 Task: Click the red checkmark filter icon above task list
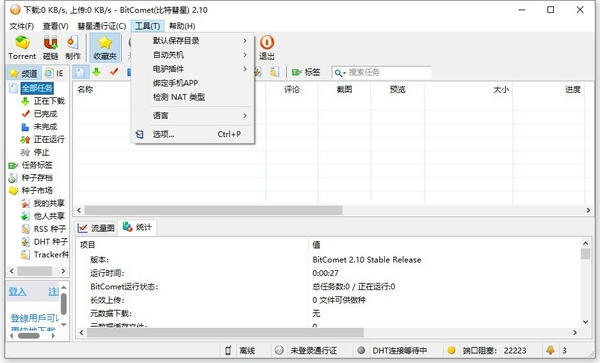pos(114,72)
